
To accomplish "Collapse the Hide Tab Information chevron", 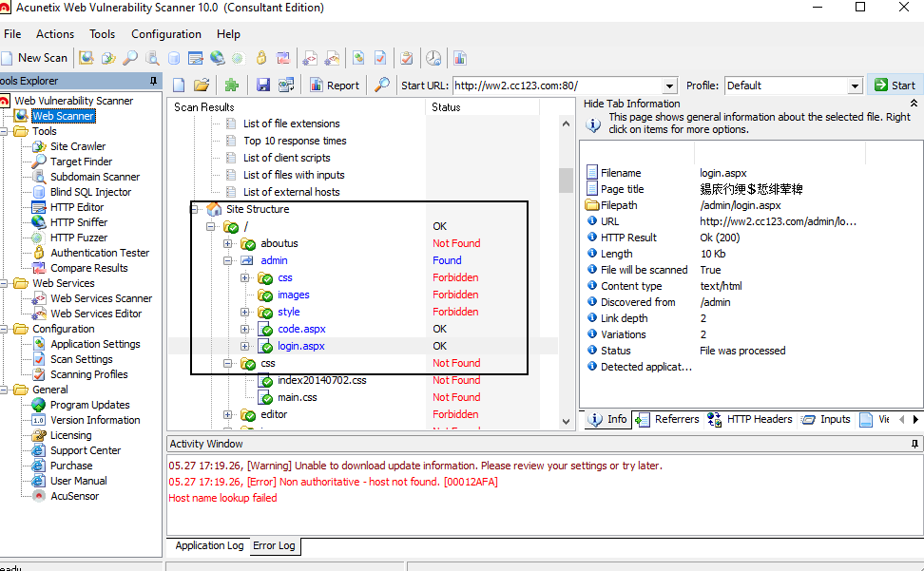I will 914,103.
